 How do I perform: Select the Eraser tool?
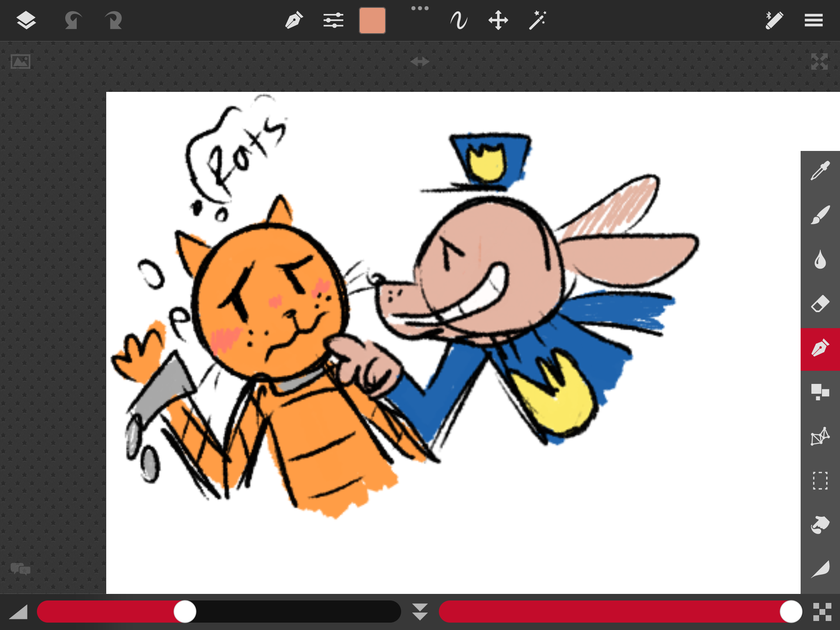click(820, 304)
